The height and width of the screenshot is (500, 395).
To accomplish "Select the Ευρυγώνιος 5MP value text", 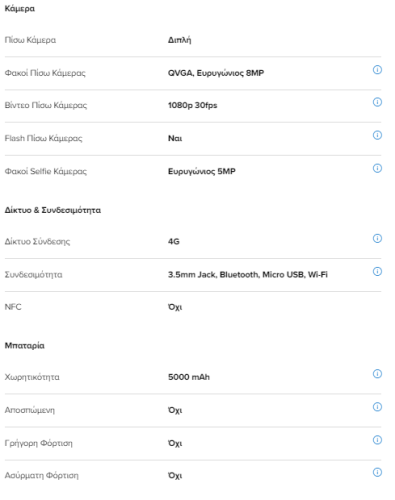I will click(202, 171).
